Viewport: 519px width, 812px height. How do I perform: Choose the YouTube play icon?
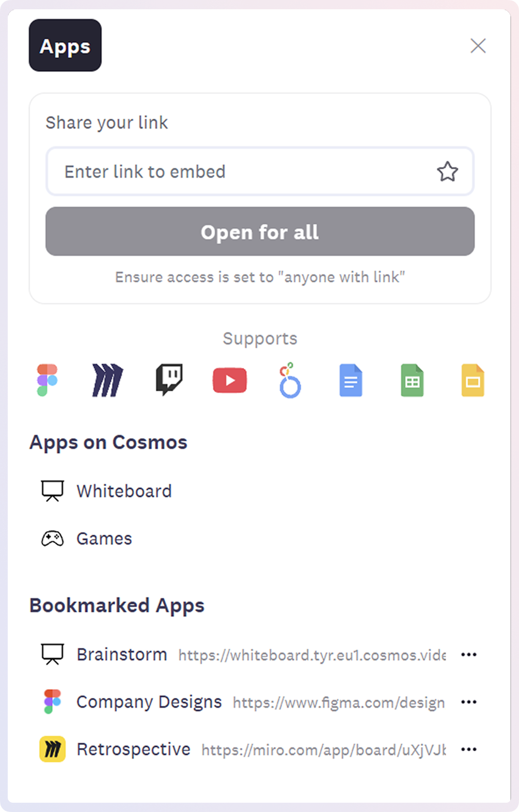coord(230,380)
